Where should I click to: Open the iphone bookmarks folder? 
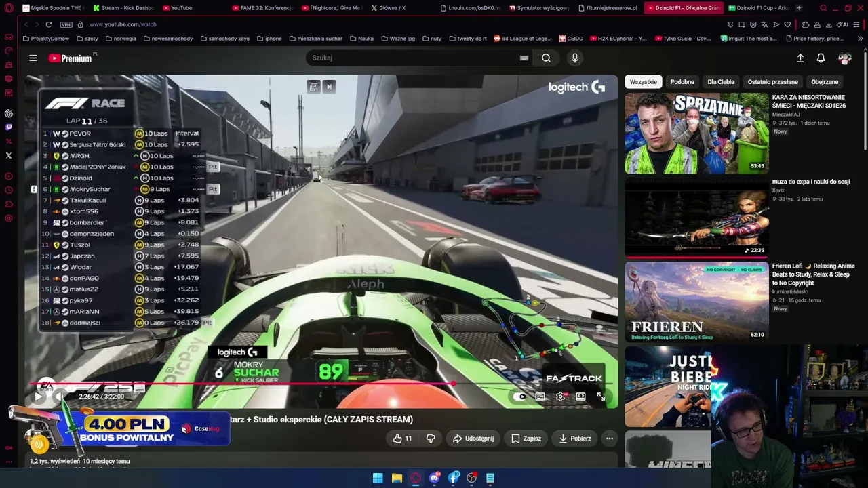point(269,39)
